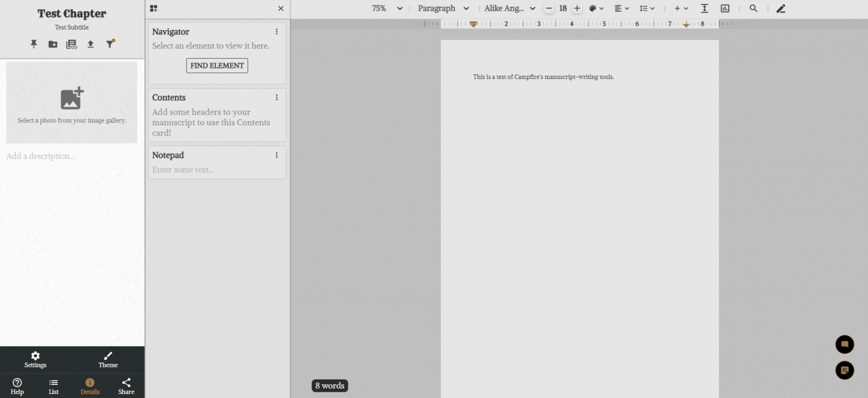The height and width of the screenshot is (398, 868).
Task: Open the filter options with notification dot
Action: click(110, 43)
